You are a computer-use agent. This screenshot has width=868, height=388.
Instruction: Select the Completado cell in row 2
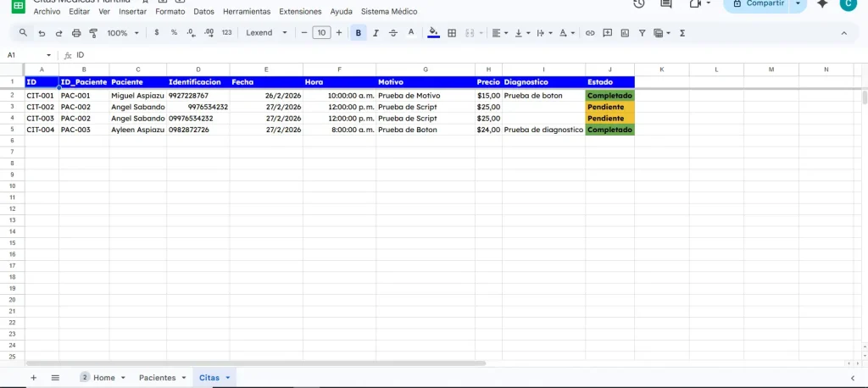610,96
